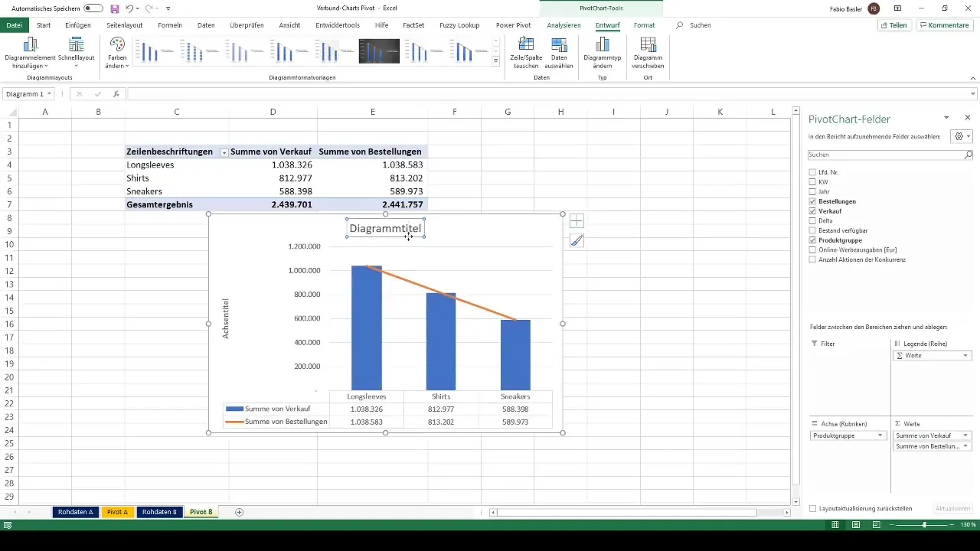The image size is (980, 551).
Task: Open the Datei tab
Action: click(x=14, y=25)
